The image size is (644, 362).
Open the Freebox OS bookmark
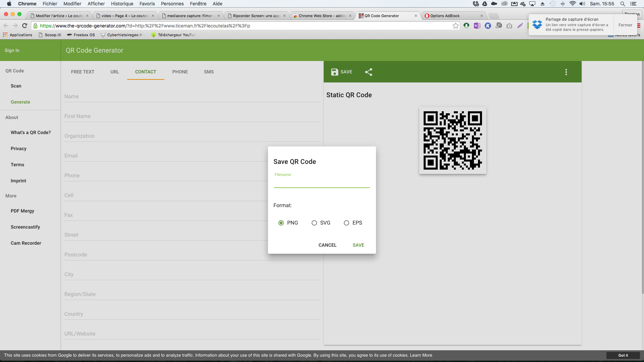(x=81, y=35)
